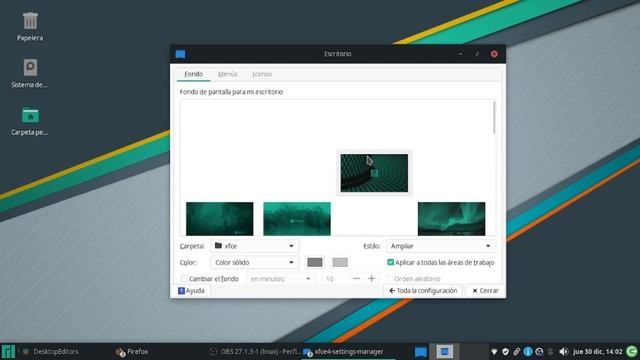640x360 pixels.
Task: Decrease minutes with the minus button
Action: (x=356, y=279)
